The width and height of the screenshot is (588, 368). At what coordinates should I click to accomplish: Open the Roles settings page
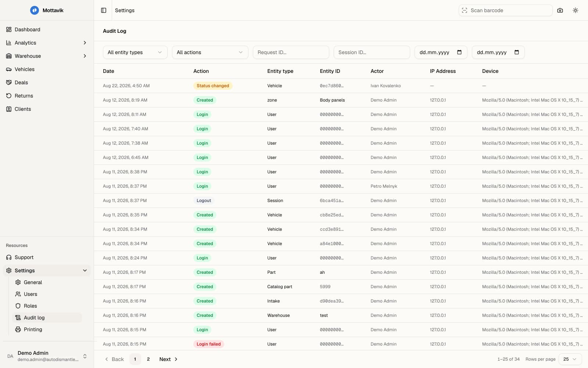47,306
